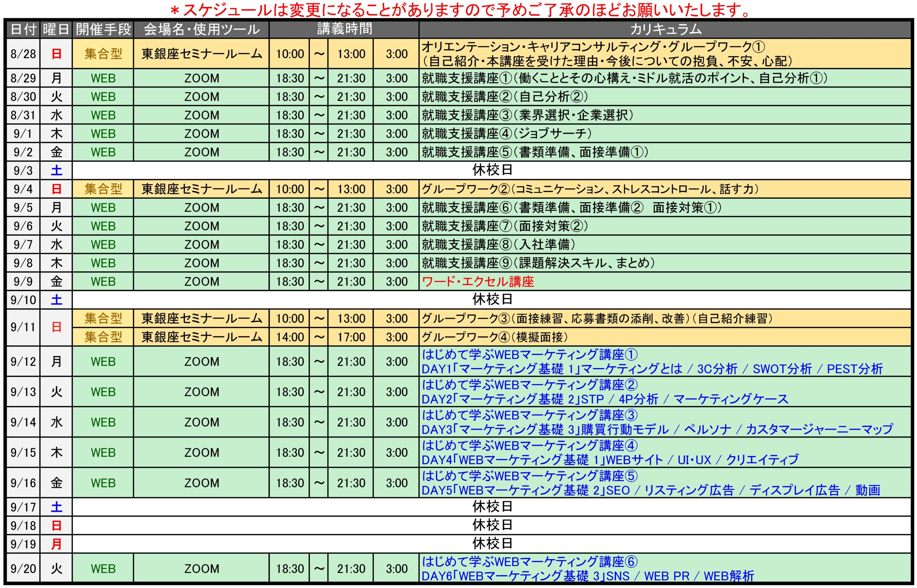The height and width of the screenshot is (588, 917).
Task: Click the 3:00 duration on 9/14
Action: pos(396,422)
